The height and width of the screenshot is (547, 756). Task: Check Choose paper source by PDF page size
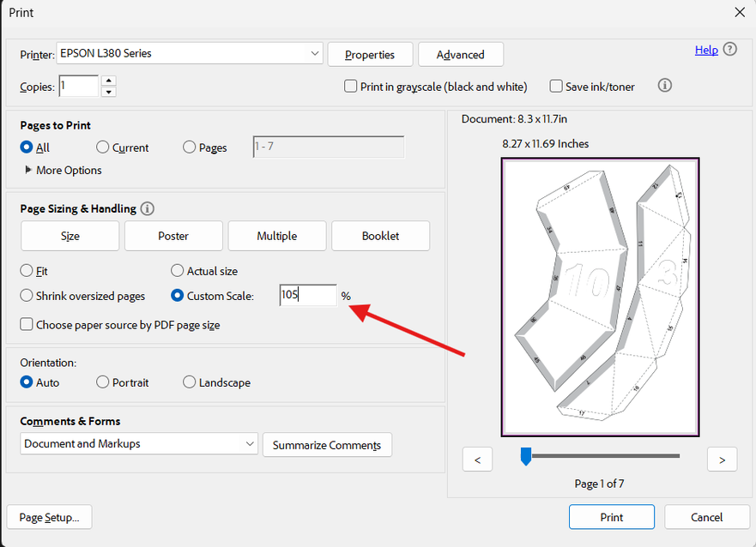[x=27, y=324]
